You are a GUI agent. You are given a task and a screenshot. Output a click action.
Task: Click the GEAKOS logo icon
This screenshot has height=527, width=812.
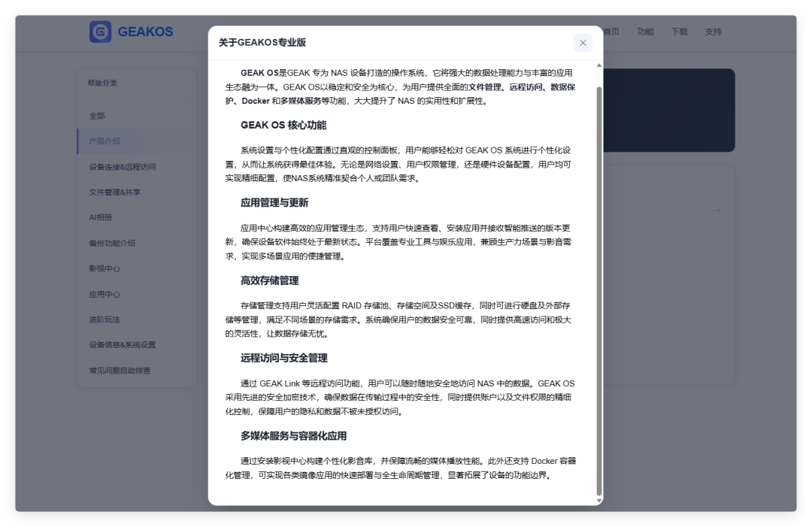[100, 32]
